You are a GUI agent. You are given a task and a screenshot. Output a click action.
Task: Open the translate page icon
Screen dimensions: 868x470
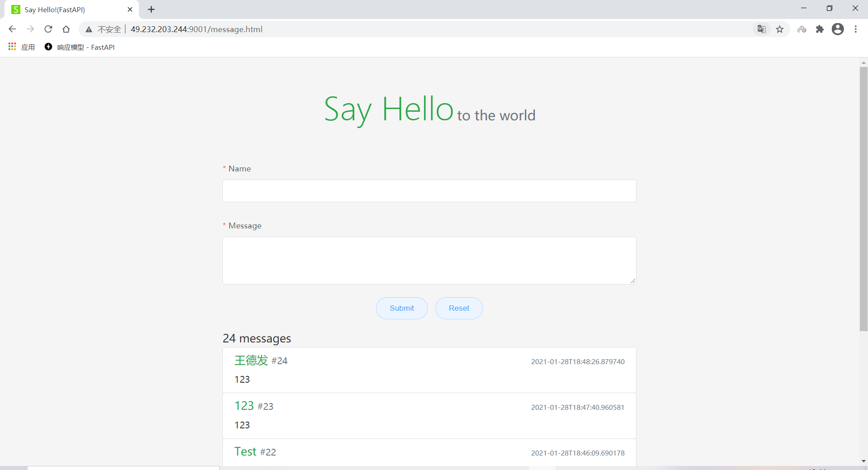(762, 29)
